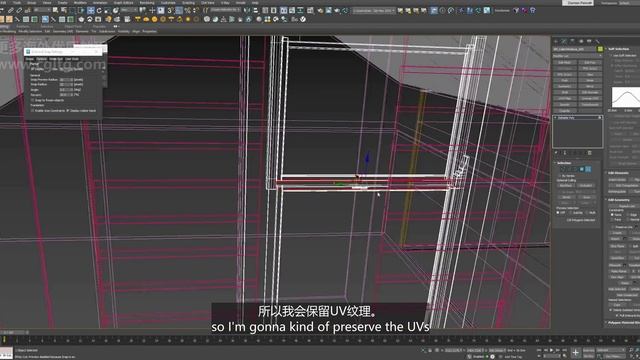Toggle Display rubber band checkbox
The height and width of the screenshot is (360, 640).
pyautogui.click(x=68, y=111)
